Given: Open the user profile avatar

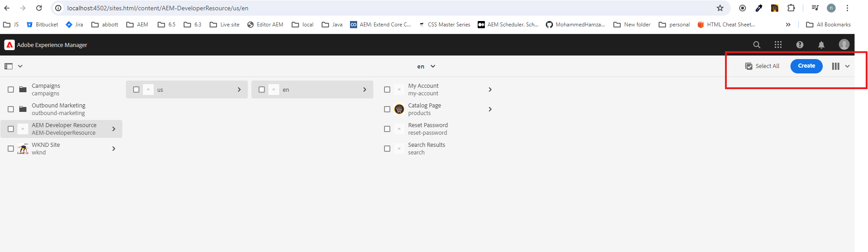Looking at the screenshot, I should 844,44.
